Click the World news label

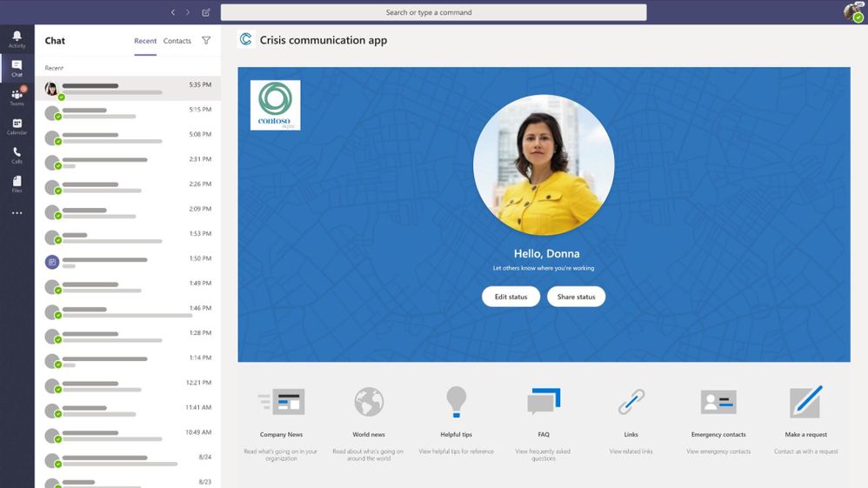[369, 434]
